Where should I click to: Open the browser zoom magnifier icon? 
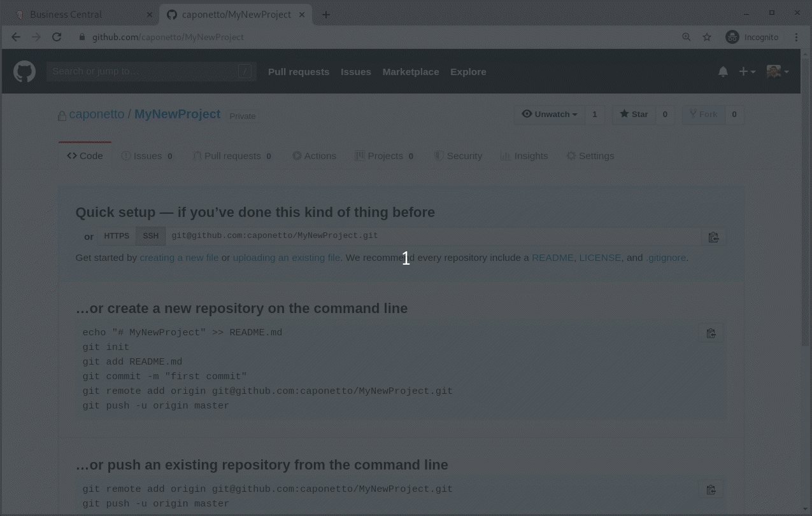tap(687, 37)
